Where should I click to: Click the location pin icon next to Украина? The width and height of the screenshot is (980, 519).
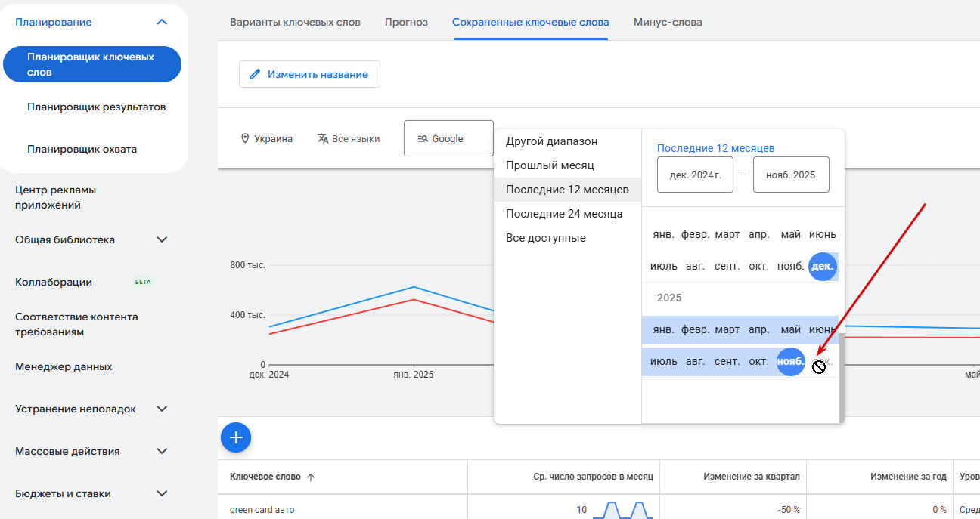pyautogui.click(x=245, y=139)
